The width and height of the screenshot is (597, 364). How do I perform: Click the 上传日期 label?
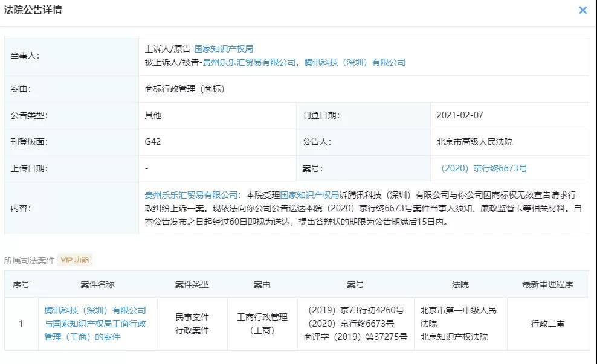coord(29,168)
